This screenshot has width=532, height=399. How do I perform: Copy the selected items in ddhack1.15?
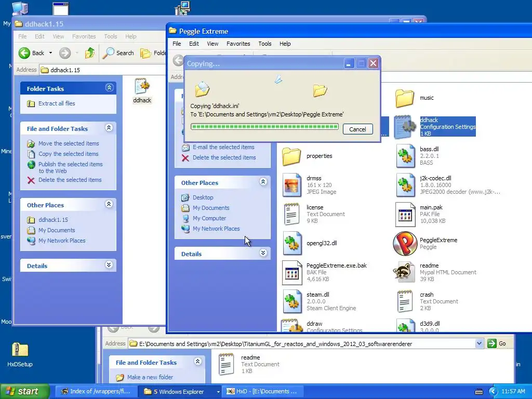[x=68, y=154]
